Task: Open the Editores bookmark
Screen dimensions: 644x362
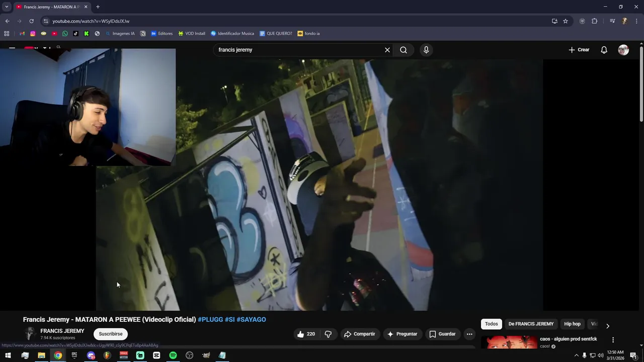Action: (162, 33)
